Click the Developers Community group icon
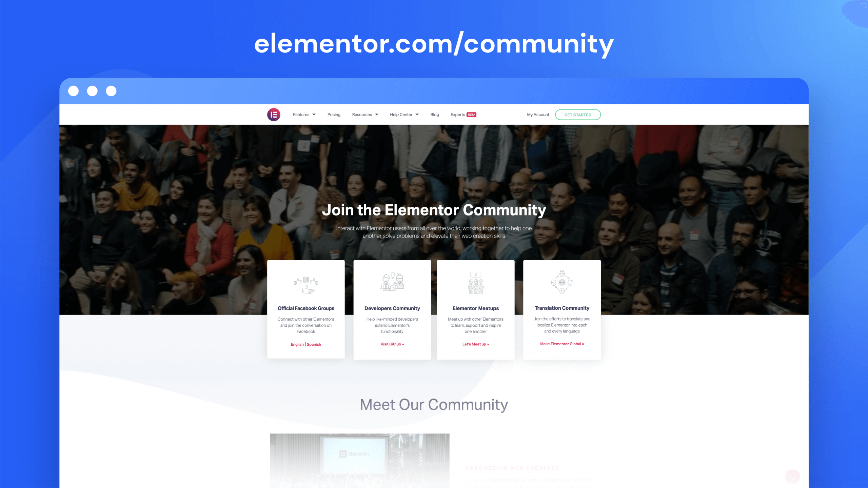This screenshot has width=868, height=488. click(x=392, y=282)
